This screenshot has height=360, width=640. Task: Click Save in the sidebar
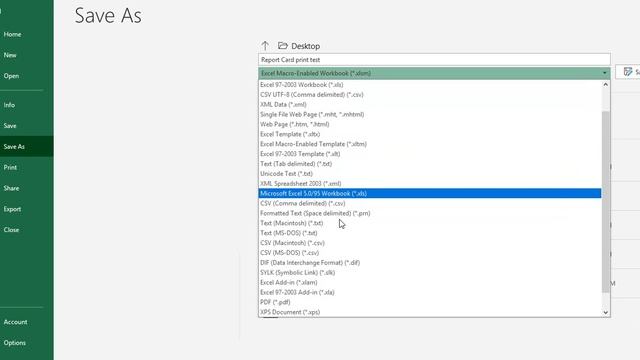click(27, 126)
